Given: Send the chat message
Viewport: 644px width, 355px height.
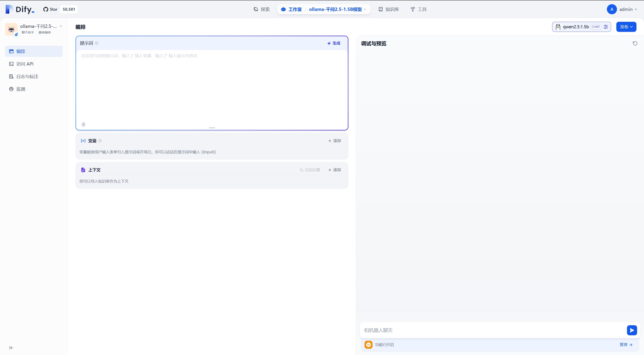Looking at the screenshot, I should [632, 330].
